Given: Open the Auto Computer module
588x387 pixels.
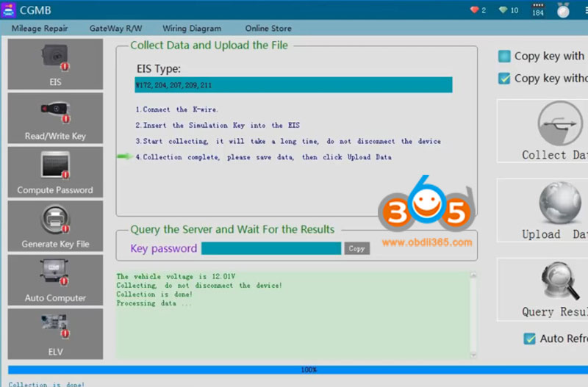Looking at the screenshot, I should (x=55, y=280).
